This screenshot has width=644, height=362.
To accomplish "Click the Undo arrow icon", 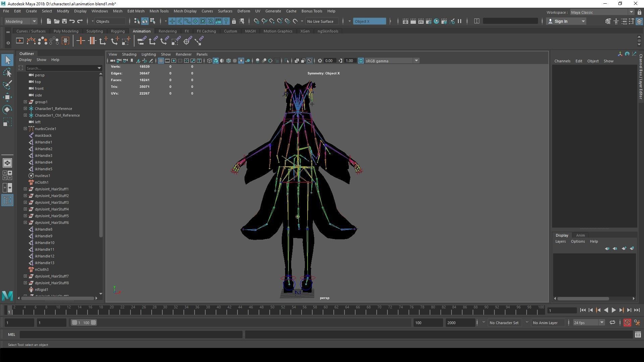I will coord(72,21).
